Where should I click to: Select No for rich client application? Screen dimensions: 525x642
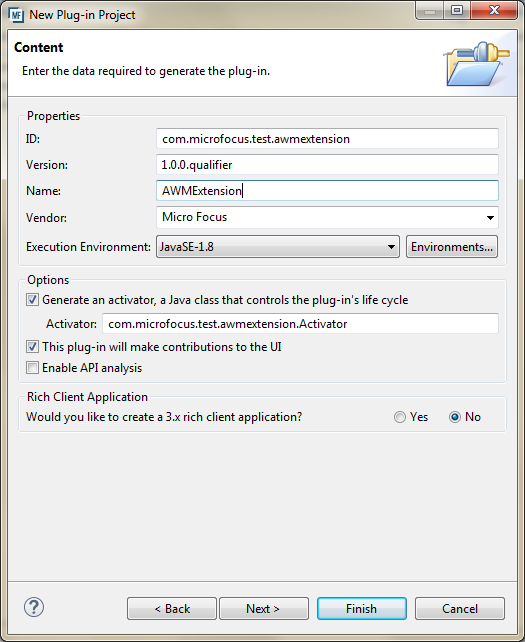455,417
